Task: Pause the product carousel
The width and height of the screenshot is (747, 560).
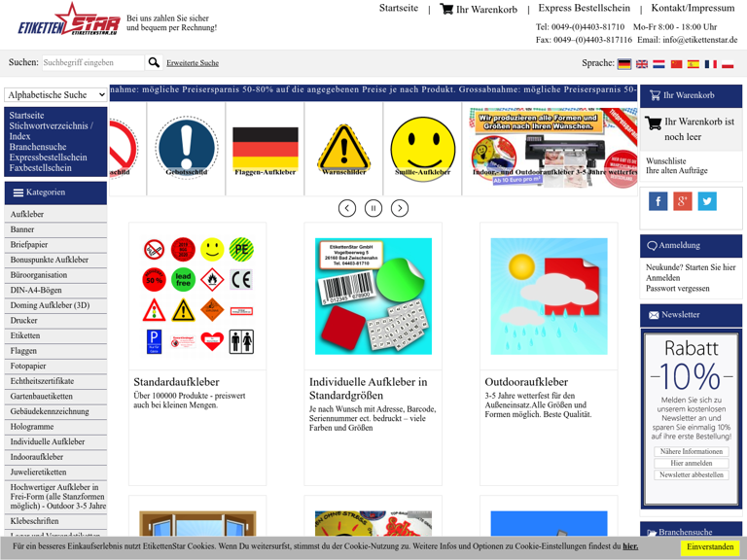Action: point(373,208)
